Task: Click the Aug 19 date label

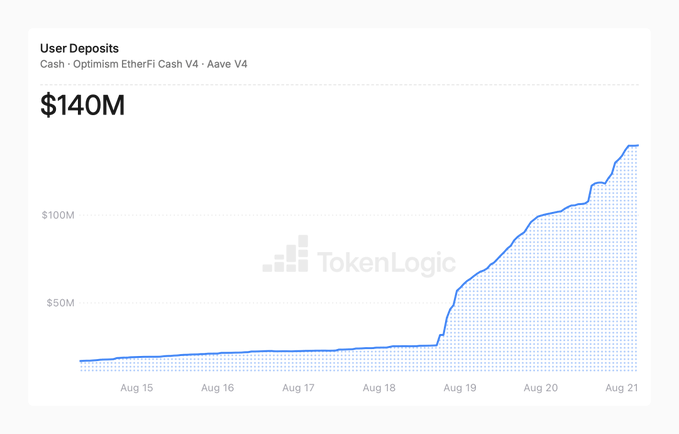Action: coord(460,388)
